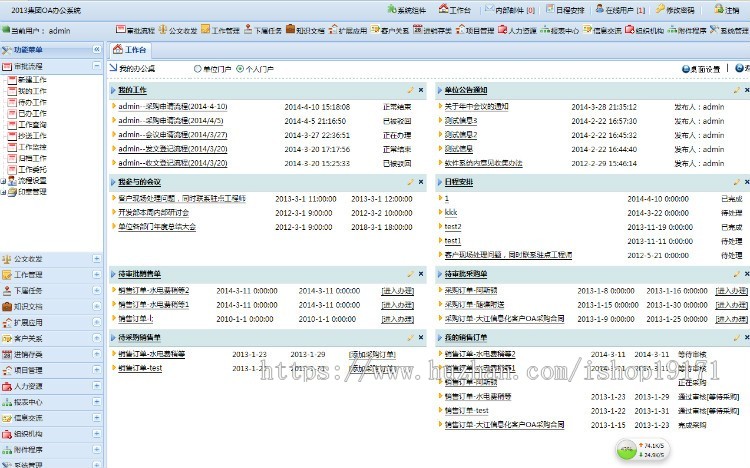Click 进入办理 for 销售订单-水电费稍等2
This screenshot has width=750, height=468.
pyautogui.click(x=397, y=291)
